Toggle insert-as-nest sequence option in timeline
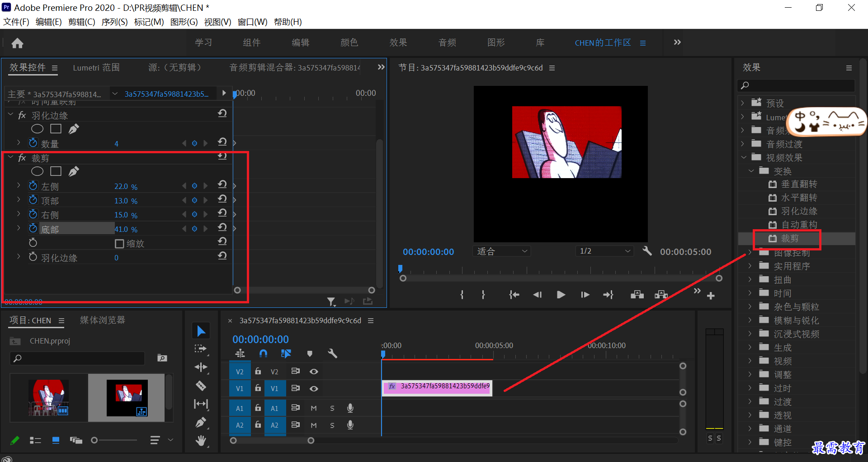 point(240,354)
